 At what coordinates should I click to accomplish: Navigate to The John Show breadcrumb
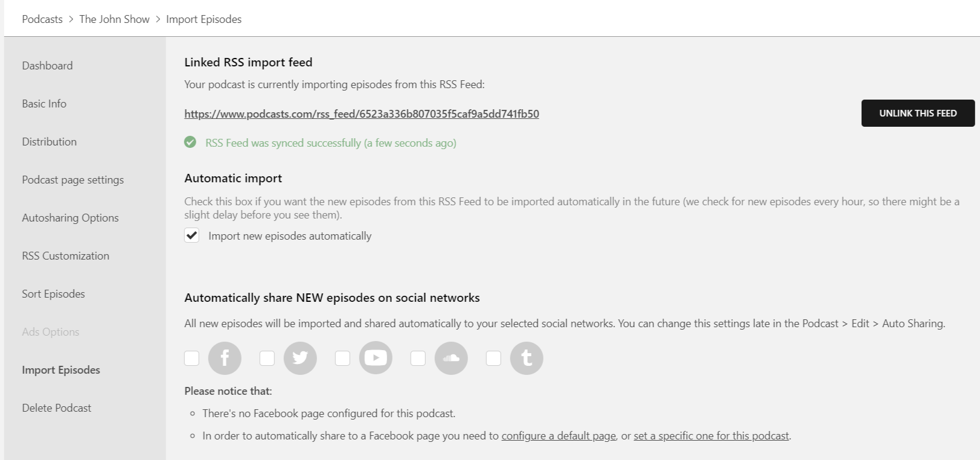114,19
